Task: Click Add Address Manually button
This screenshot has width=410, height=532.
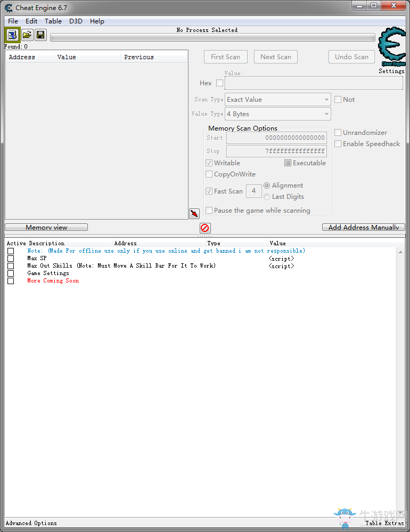Action: pos(364,227)
